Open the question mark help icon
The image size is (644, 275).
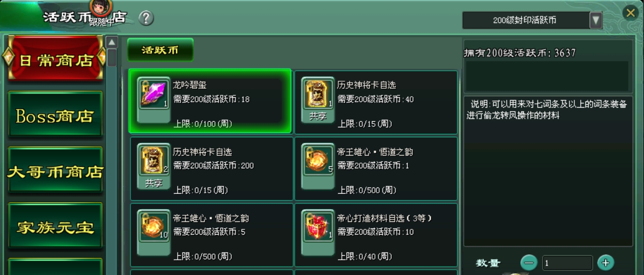pos(147,18)
